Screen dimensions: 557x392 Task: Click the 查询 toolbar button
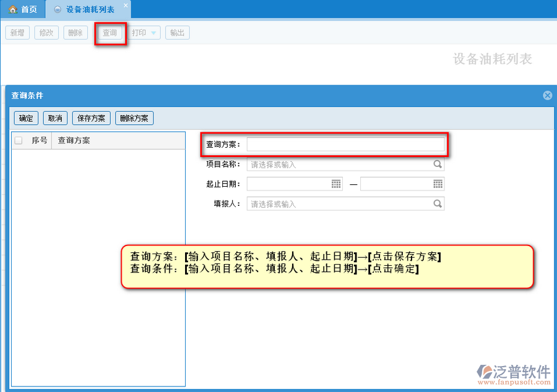coord(110,33)
